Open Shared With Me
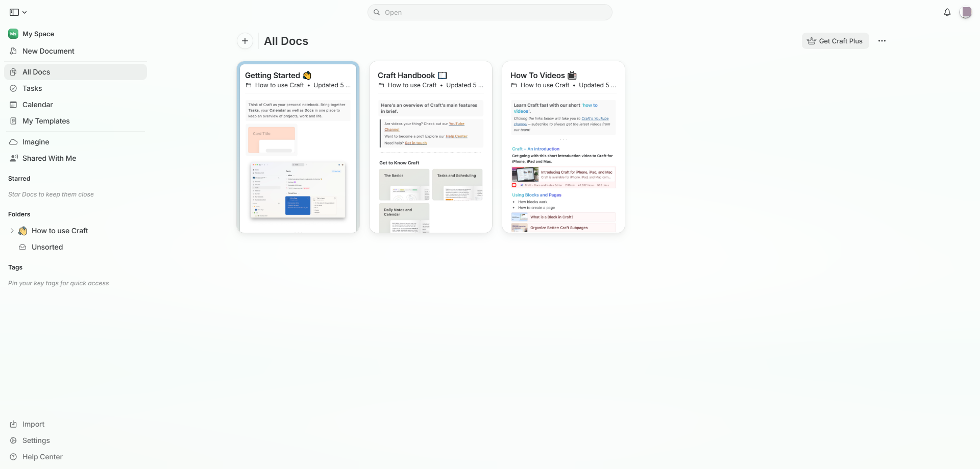980x469 pixels. click(49, 158)
